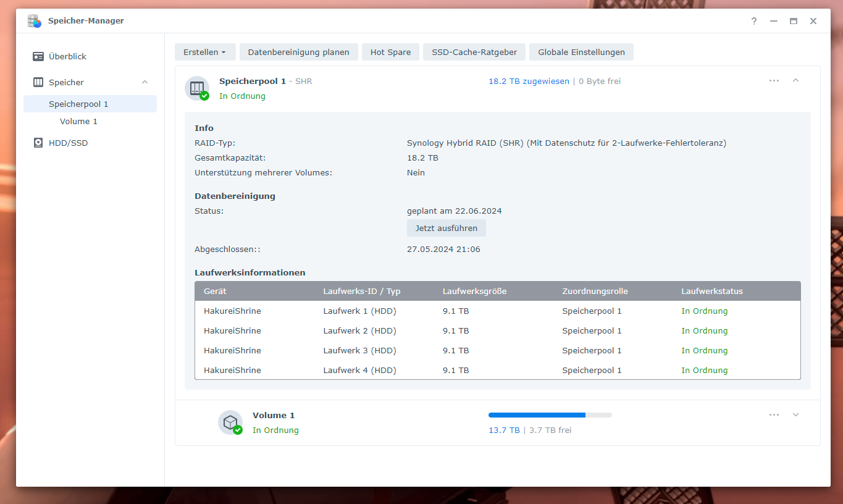Click the HDD/SSD drive icon
The image size is (843, 504).
(x=38, y=143)
